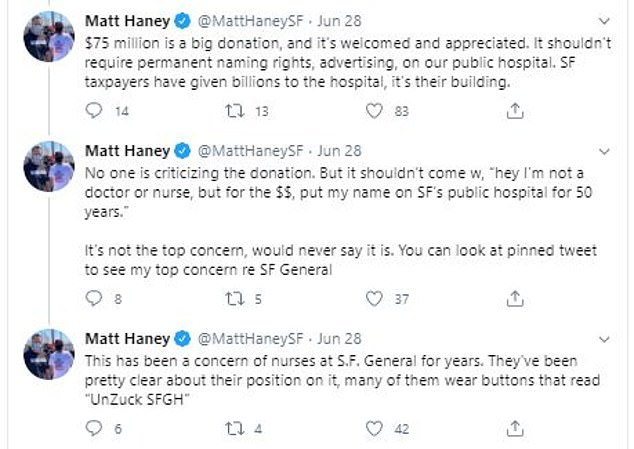Share the $75 million donation tweet
634x449 pixels.
(516, 111)
